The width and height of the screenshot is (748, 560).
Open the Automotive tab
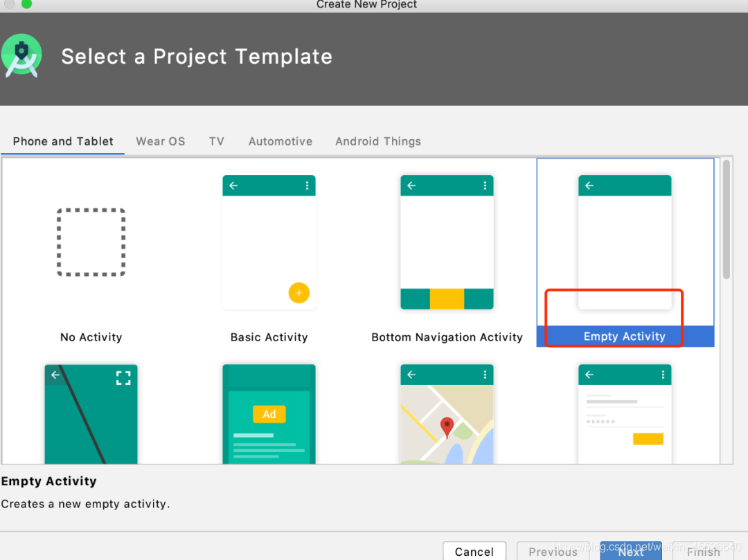[280, 141]
